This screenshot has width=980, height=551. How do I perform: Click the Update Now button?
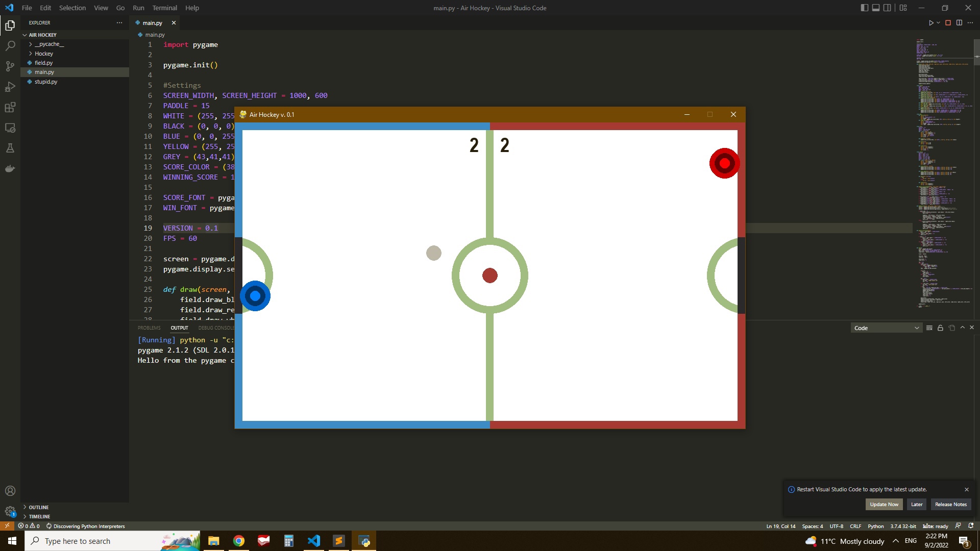[884, 504]
